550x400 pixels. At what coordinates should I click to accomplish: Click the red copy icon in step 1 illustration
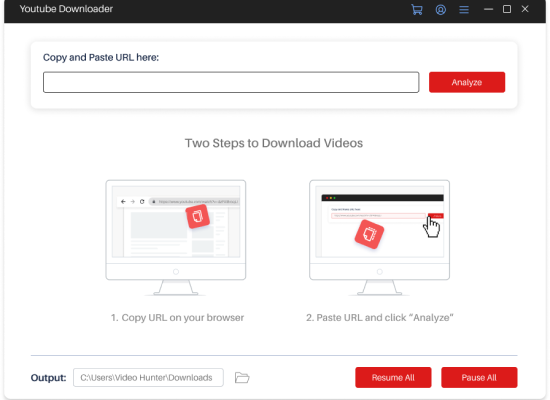197,216
